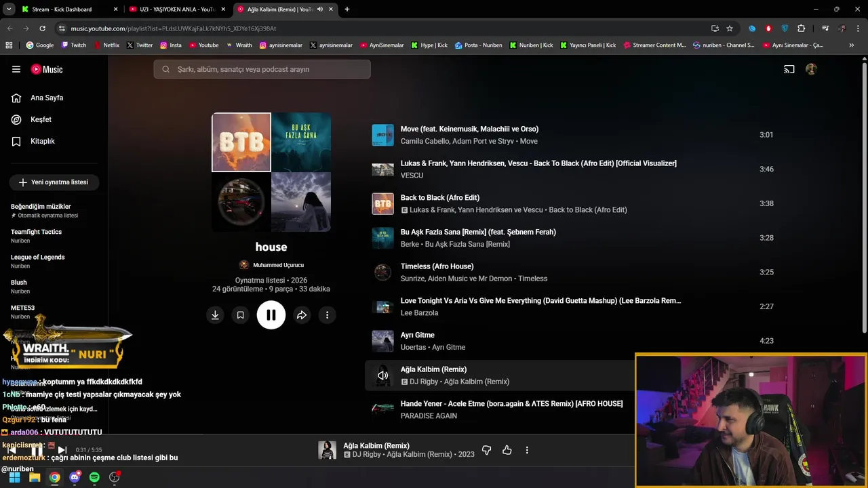This screenshot has height=488, width=868.
Task: Dislike the playing song Ağla Kalbim
Action: click(x=486, y=450)
